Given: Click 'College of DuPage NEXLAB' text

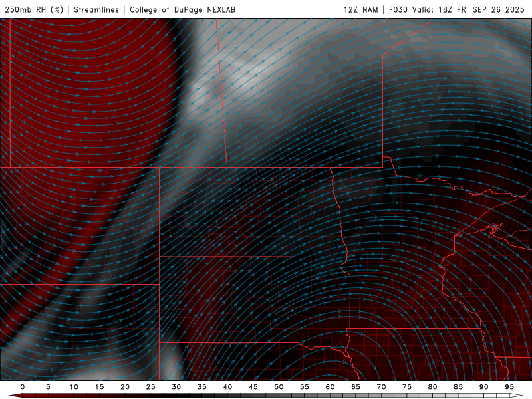Looking at the screenshot, I should (x=182, y=9).
